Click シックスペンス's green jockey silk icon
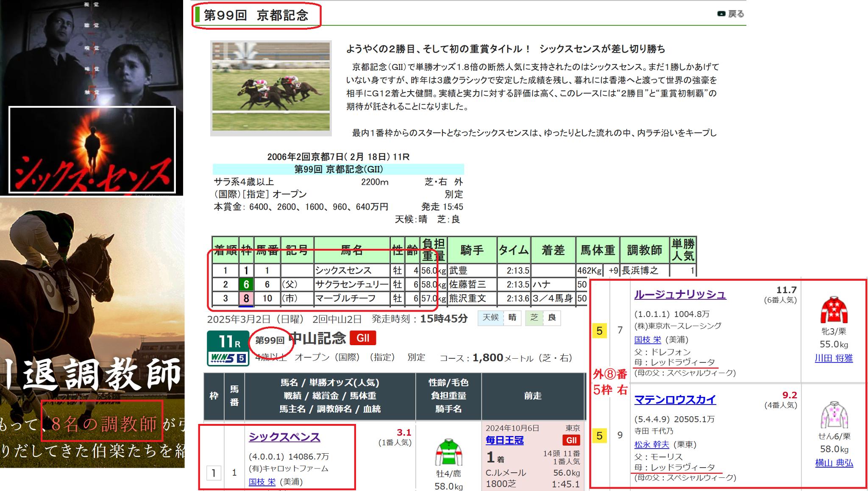This screenshot has height=491, width=868. click(x=448, y=453)
